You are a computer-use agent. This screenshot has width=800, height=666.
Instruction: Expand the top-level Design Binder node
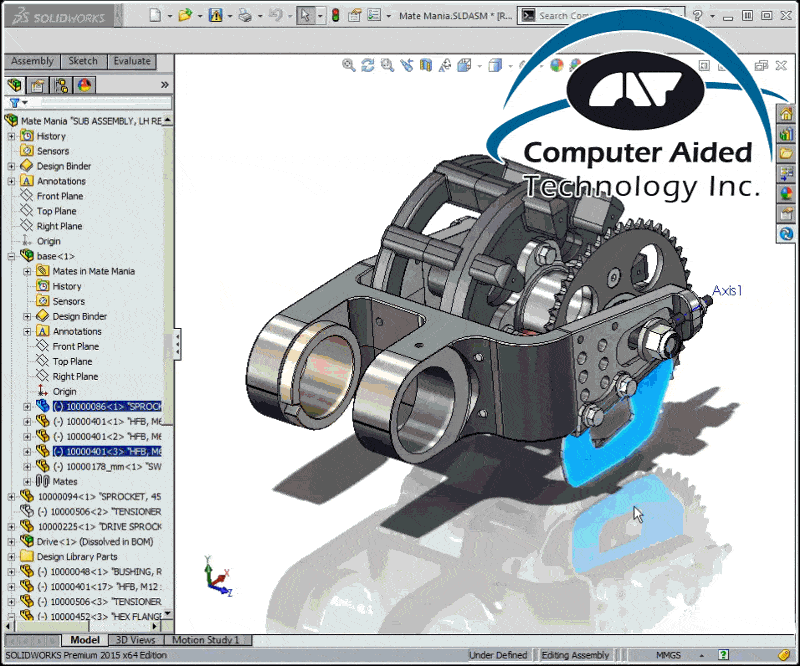click(11, 166)
